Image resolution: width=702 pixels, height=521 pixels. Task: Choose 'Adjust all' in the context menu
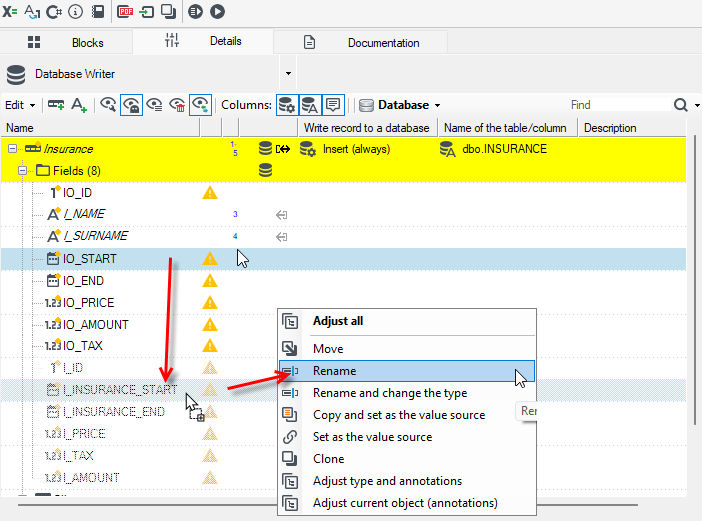tap(407, 321)
